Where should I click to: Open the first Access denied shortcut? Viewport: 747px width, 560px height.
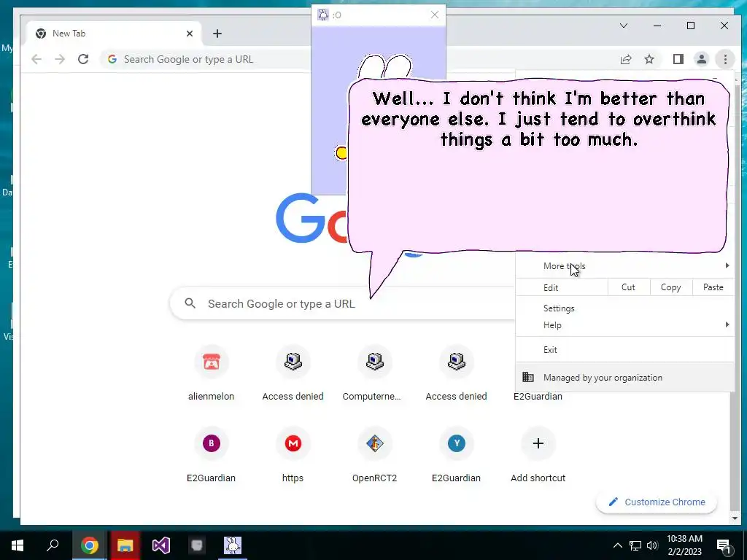point(293,374)
